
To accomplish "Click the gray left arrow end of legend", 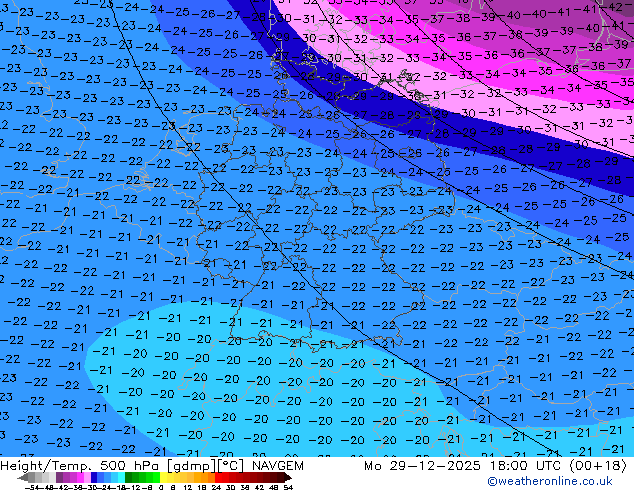I will (22, 478).
